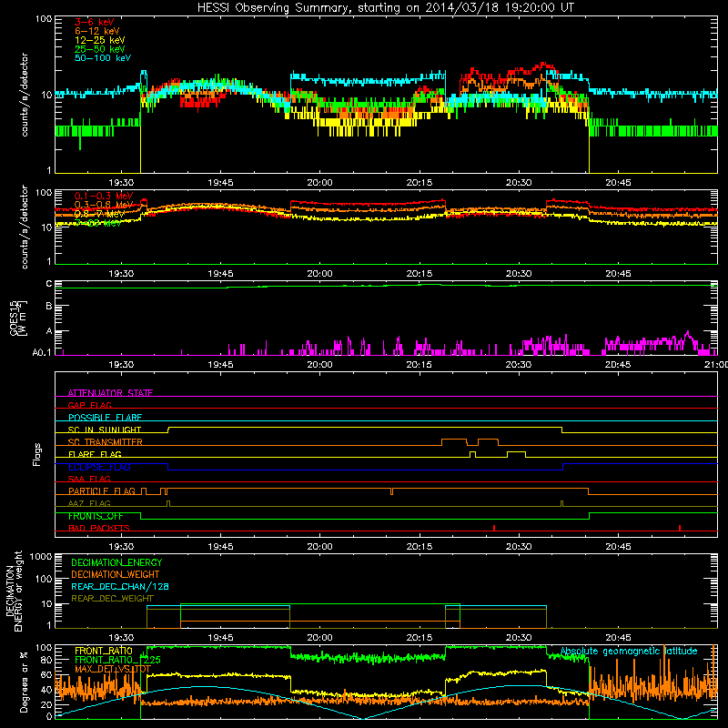
Task: Click the blue ECLIPSE_FLAG label
Action: coord(99,467)
